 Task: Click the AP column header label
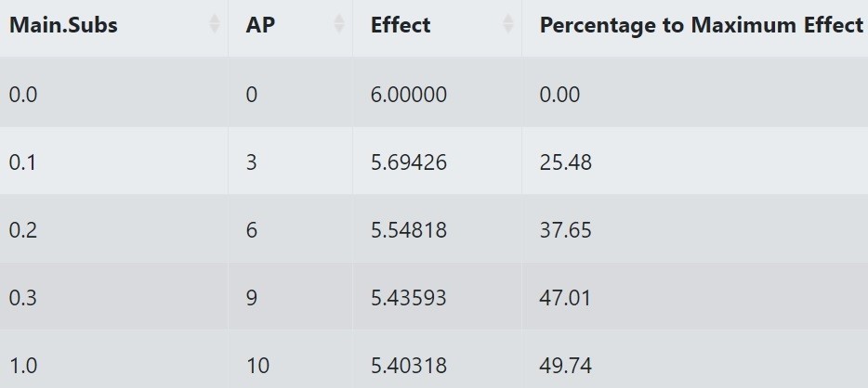pyautogui.click(x=260, y=25)
